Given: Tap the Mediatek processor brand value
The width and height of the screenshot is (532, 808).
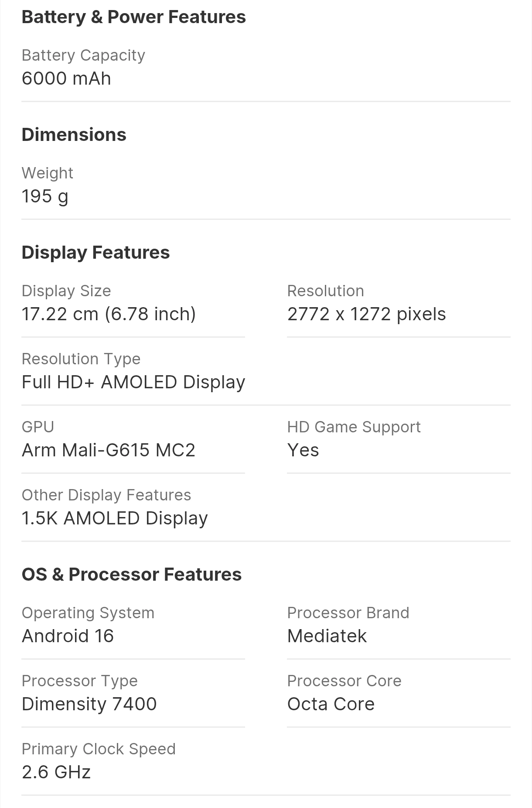Looking at the screenshot, I should (x=327, y=636).
